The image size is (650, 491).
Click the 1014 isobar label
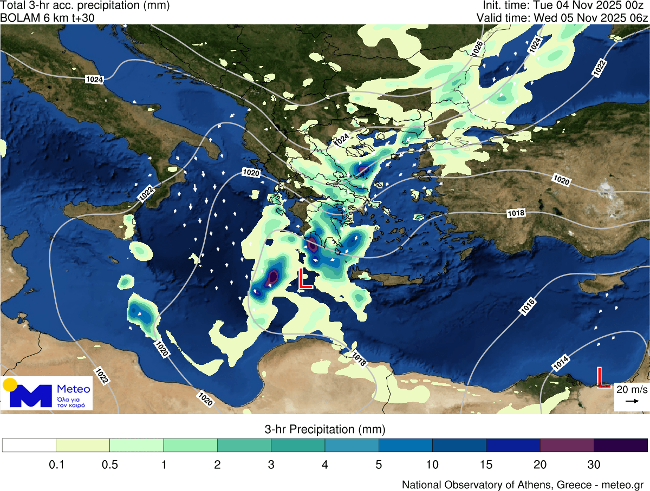[562, 360]
